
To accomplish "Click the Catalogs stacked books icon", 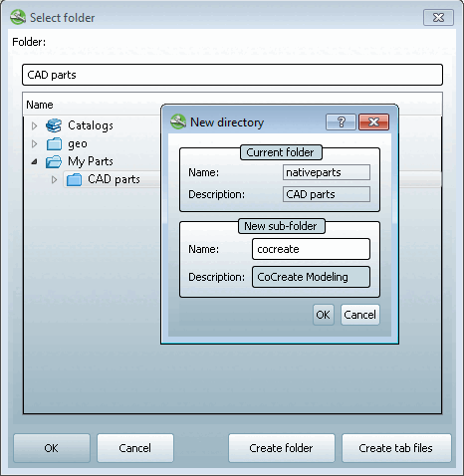I will click(54, 125).
